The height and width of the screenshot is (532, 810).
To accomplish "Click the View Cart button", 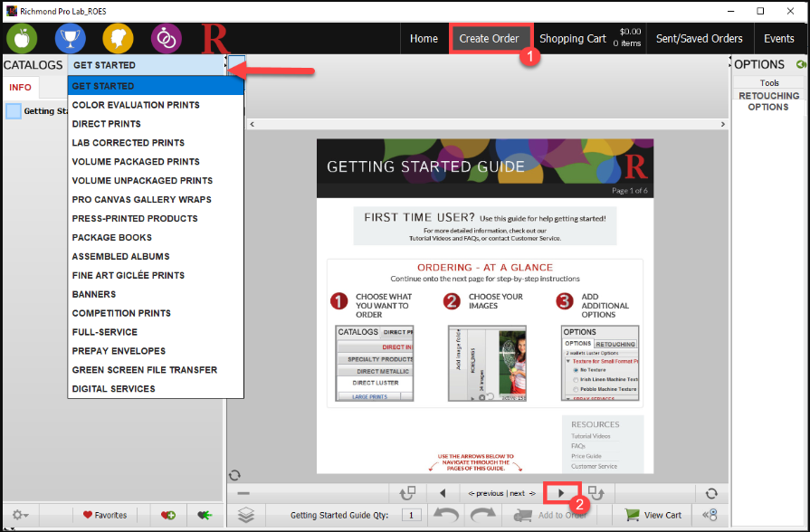I will point(653,515).
